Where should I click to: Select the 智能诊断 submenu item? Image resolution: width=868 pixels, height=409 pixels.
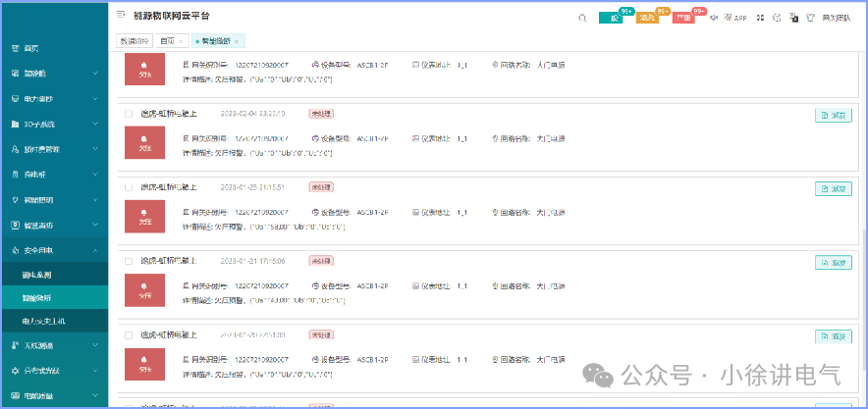coord(54,297)
